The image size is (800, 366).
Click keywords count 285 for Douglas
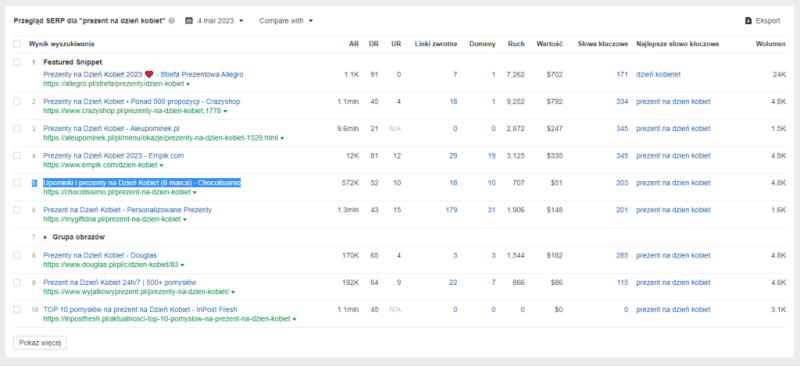(x=622, y=255)
